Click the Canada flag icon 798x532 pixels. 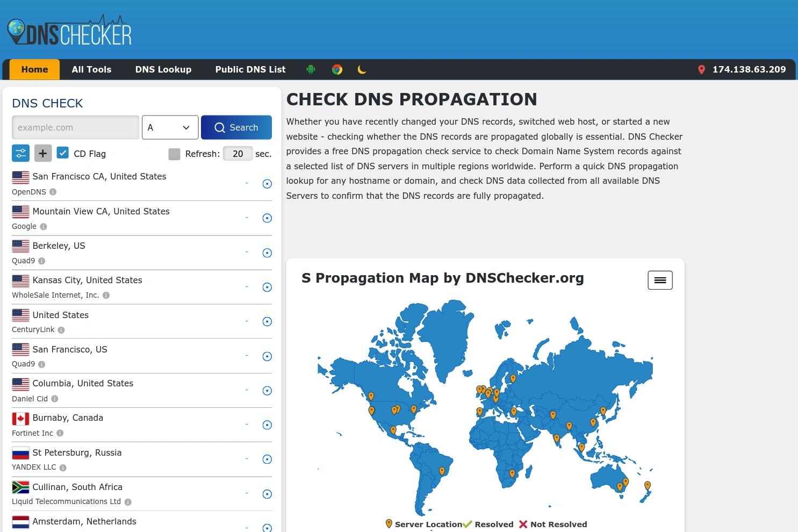(20, 419)
